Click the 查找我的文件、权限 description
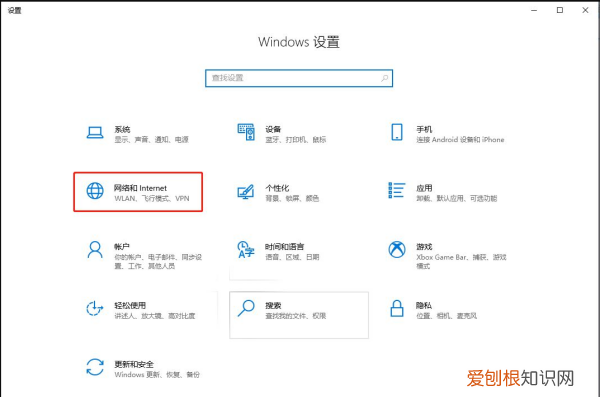Screen dimensions: 600x397 pyautogui.click(x=296, y=316)
